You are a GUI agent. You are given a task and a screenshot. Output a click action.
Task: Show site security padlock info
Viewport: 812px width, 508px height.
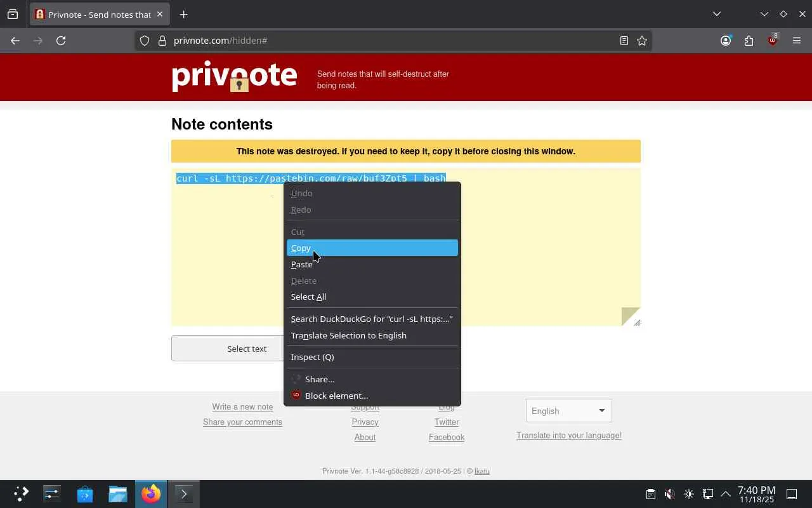click(x=162, y=41)
